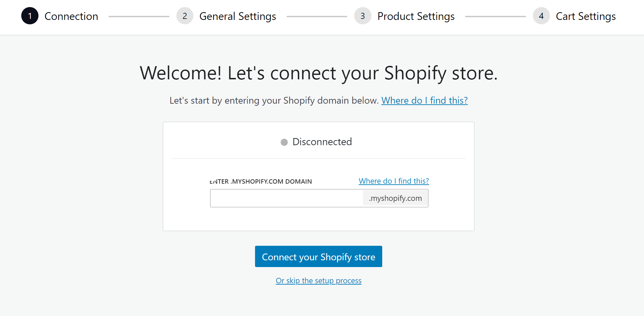The width and height of the screenshot is (644, 316).
Task: Click the Welcome heading text
Action: tap(318, 73)
